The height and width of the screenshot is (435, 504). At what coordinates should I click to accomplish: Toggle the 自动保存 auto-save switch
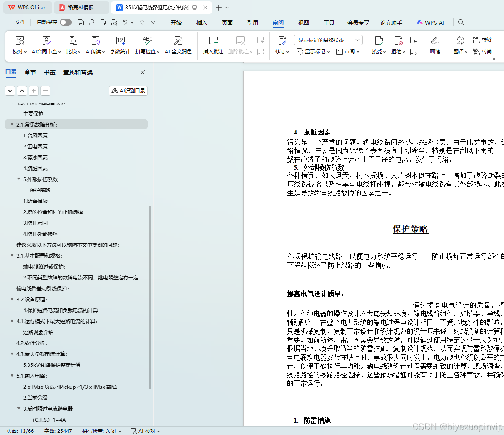point(65,22)
